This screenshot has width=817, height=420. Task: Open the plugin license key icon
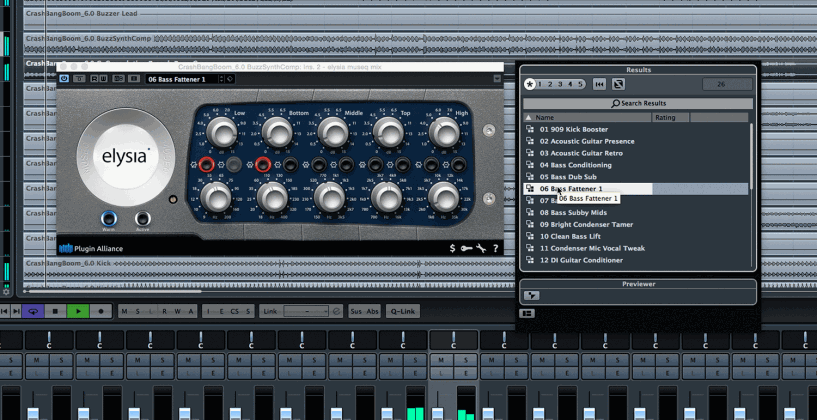pyautogui.click(x=467, y=248)
